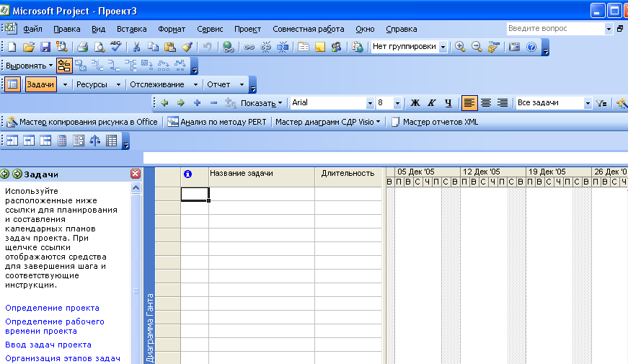Cut selection with the scissors icon

click(x=136, y=48)
